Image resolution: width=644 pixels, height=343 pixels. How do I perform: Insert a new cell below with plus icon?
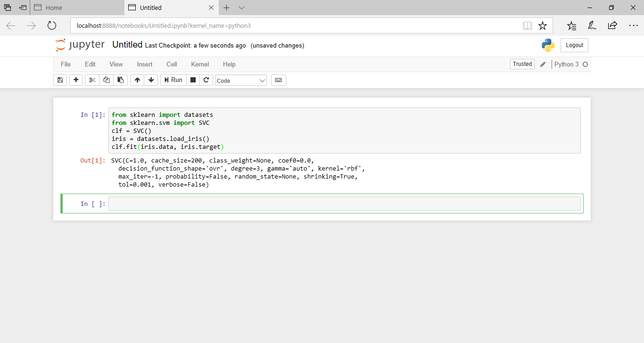pyautogui.click(x=75, y=80)
